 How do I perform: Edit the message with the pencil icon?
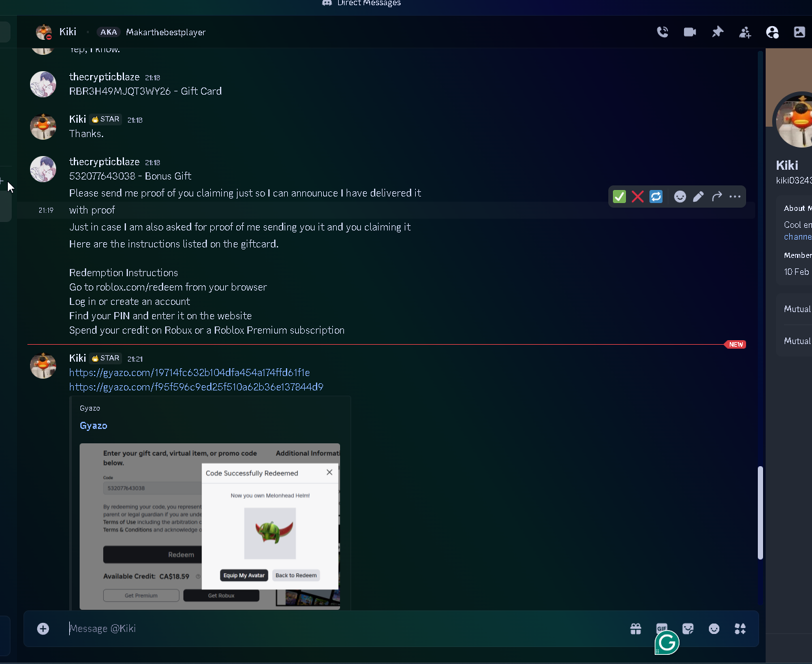pos(698,197)
